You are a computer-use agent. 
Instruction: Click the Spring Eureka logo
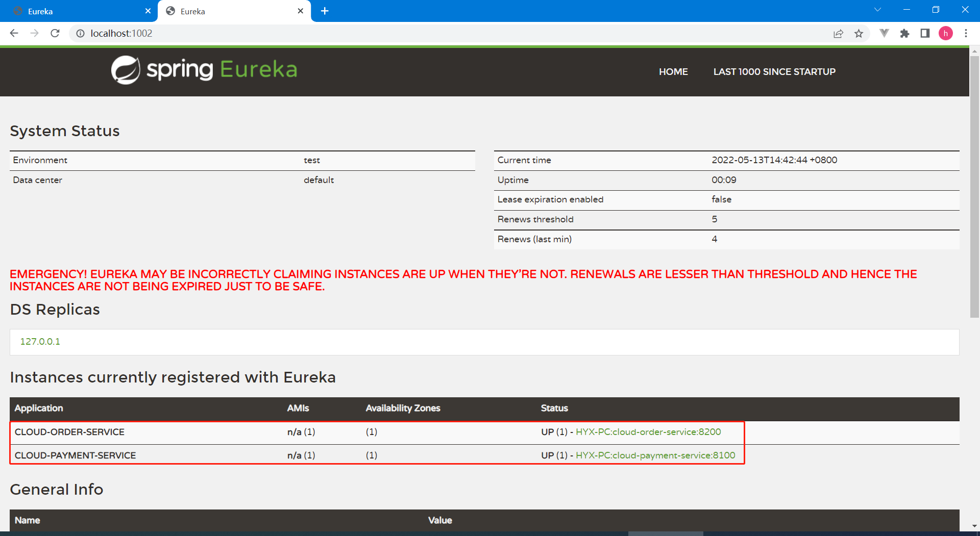click(204, 70)
